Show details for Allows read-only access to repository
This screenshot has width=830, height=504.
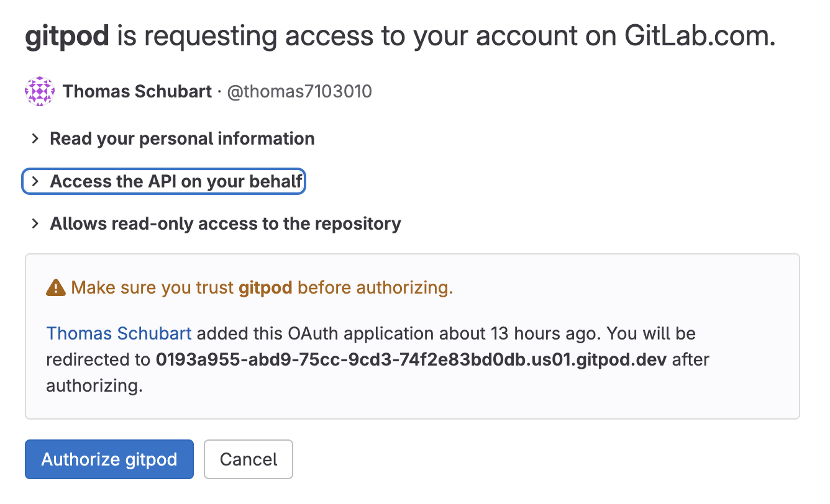pyautogui.click(x=226, y=223)
